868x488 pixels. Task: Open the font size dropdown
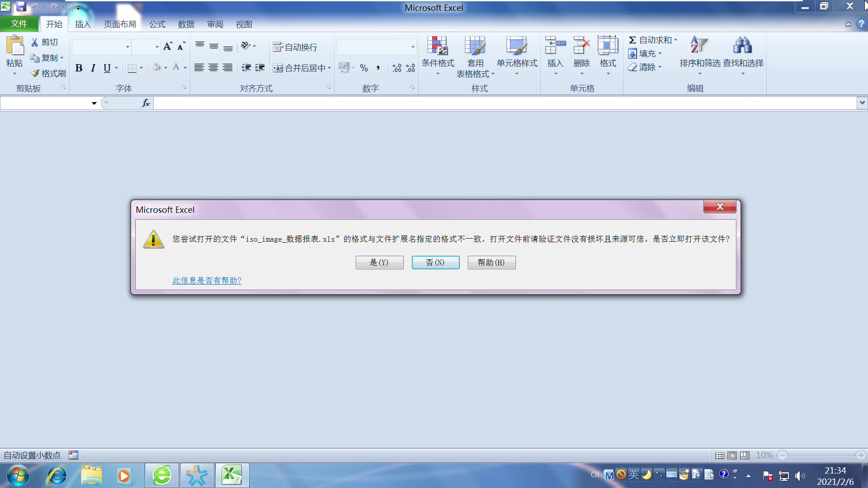pyautogui.click(x=157, y=47)
